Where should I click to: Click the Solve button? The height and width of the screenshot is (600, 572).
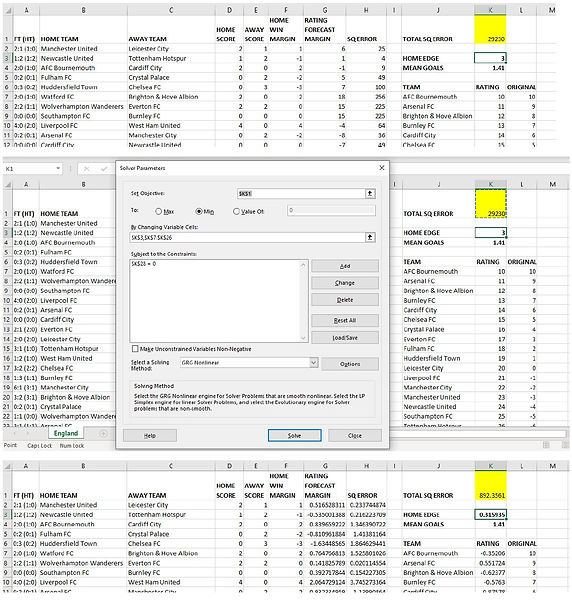point(294,435)
